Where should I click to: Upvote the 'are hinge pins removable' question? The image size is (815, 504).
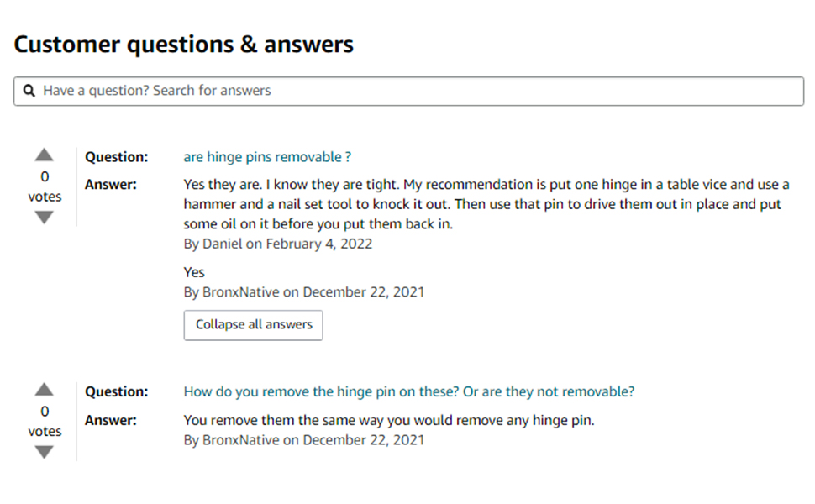(45, 155)
